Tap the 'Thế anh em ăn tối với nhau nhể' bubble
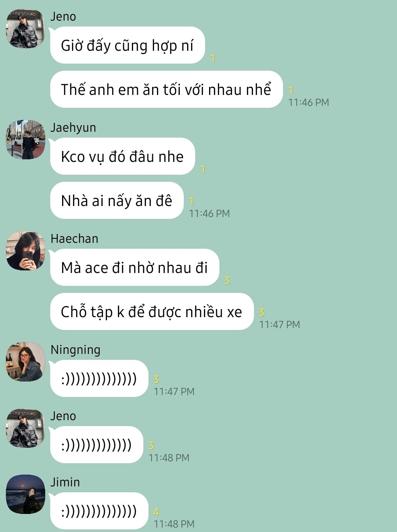 tap(166, 89)
